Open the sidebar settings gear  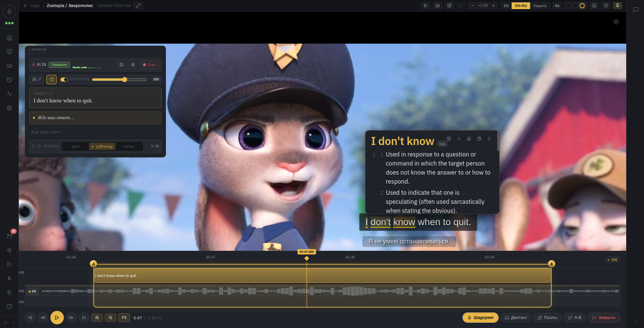coord(9,108)
